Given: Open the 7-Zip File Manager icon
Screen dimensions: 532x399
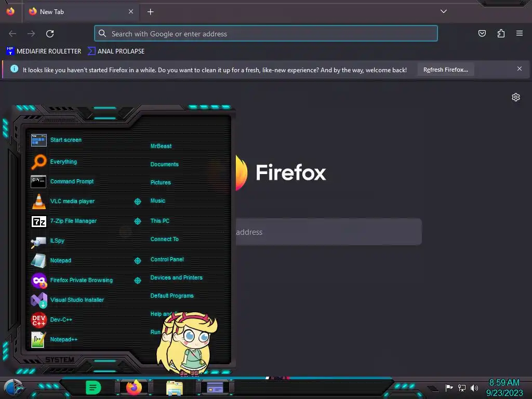Looking at the screenshot, I should 38,221.
